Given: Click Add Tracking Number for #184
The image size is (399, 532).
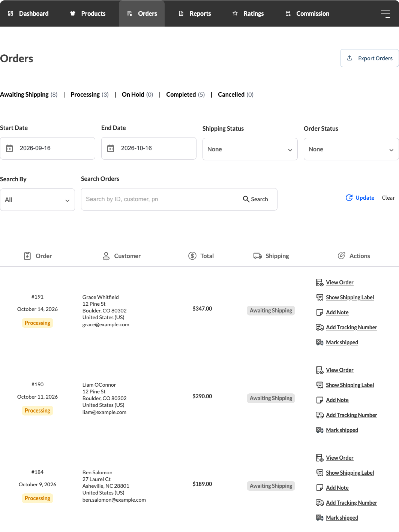Looking at the screenshot, I should click(351, 503).
